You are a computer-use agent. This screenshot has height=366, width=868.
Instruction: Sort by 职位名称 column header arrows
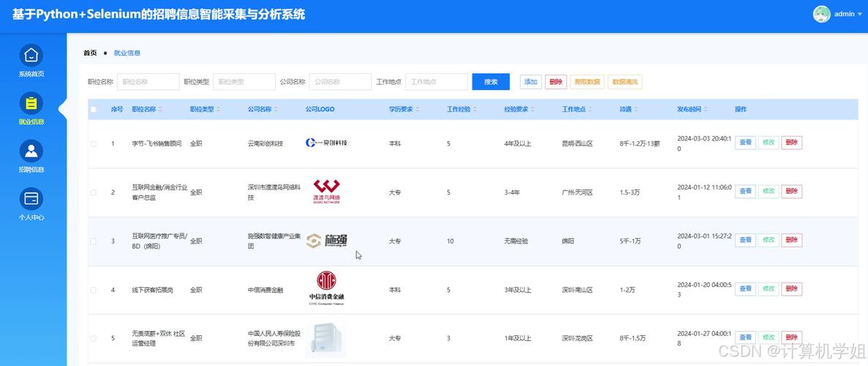point(161,110)
